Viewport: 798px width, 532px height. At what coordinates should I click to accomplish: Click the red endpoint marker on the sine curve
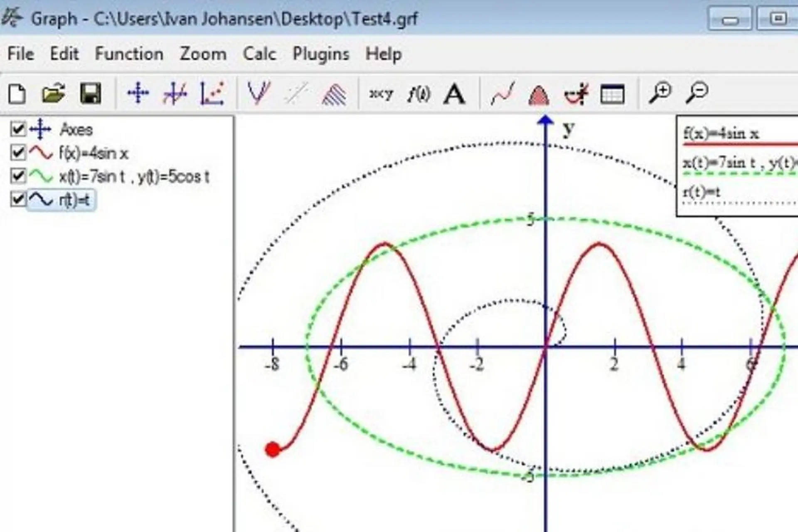(x=273, y=449)
